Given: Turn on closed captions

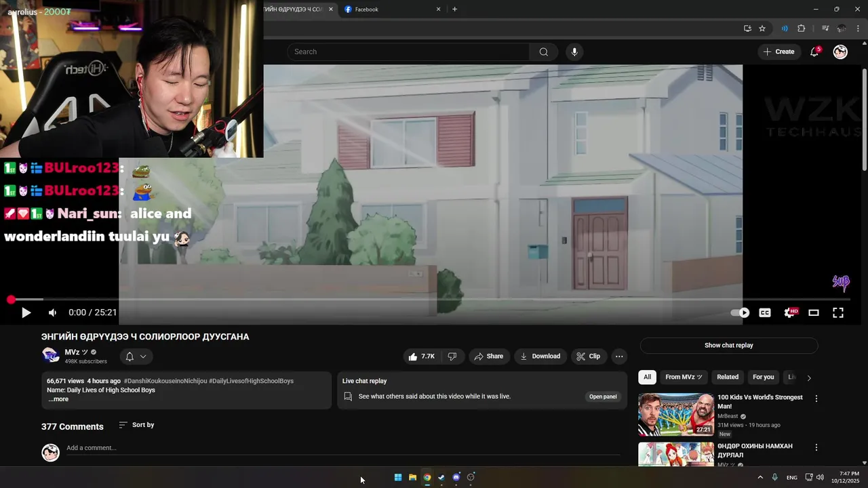Looking at the screenshot, I should click(x=765, y=312).
